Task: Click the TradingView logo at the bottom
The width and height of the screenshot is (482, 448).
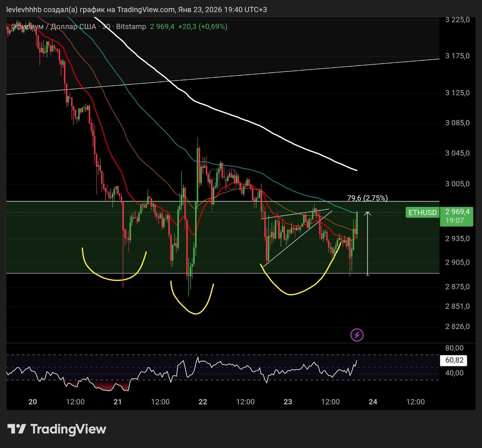Action: coord(57,429)
